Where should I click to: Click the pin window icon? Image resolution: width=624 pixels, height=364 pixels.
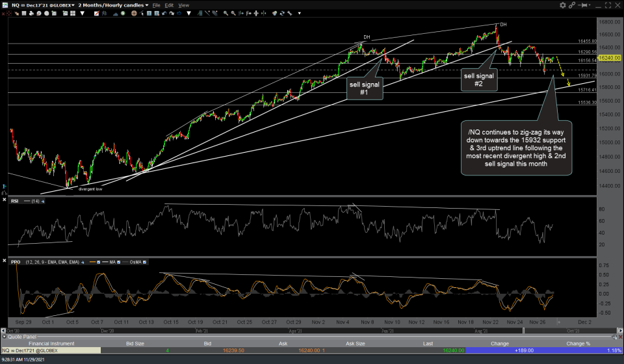(x=584, y=5)
